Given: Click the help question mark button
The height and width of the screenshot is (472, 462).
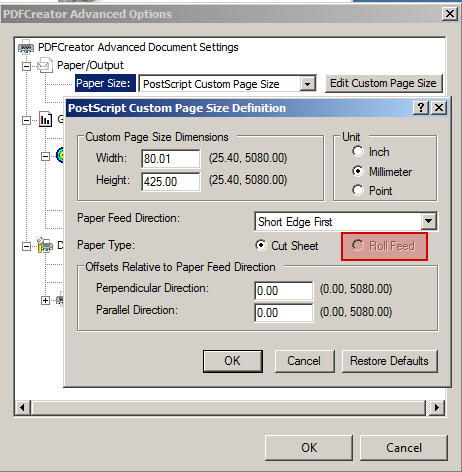Looking at the screenshot, I should 421,108.
